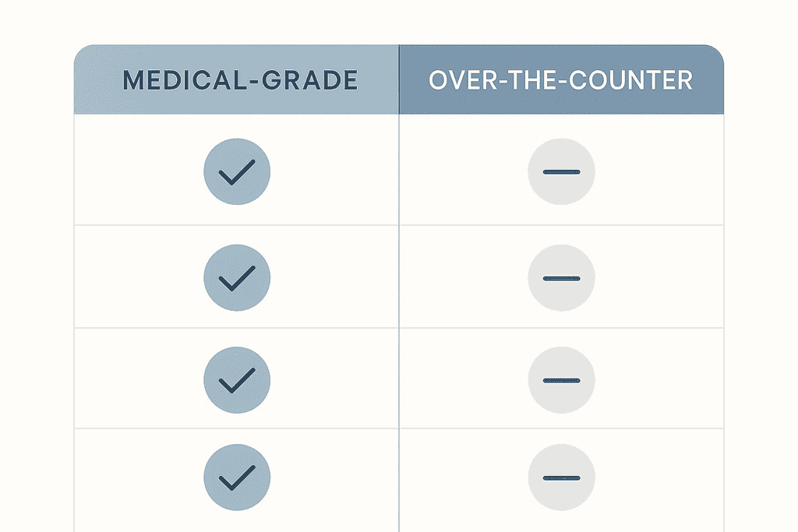Select the second-row Over-the-Counter dash icon

pos(561,277)
